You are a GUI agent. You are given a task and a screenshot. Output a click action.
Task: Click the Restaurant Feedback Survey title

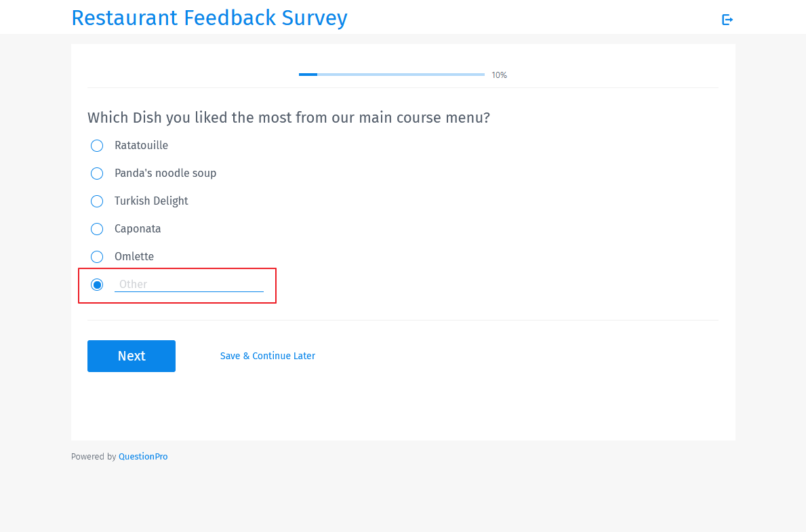click(209, 18)
